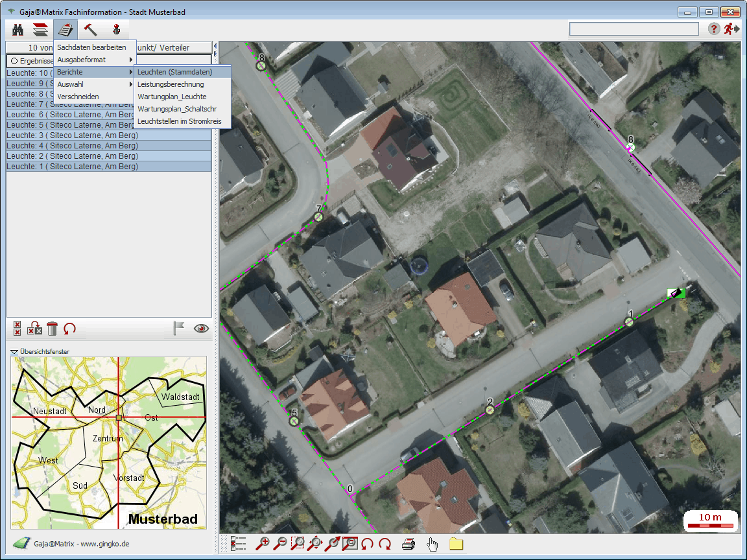Click the zoom out magnifier
The width and height of the screenshot is (747, 560).
pyautogui.click(x=280, y=544)
